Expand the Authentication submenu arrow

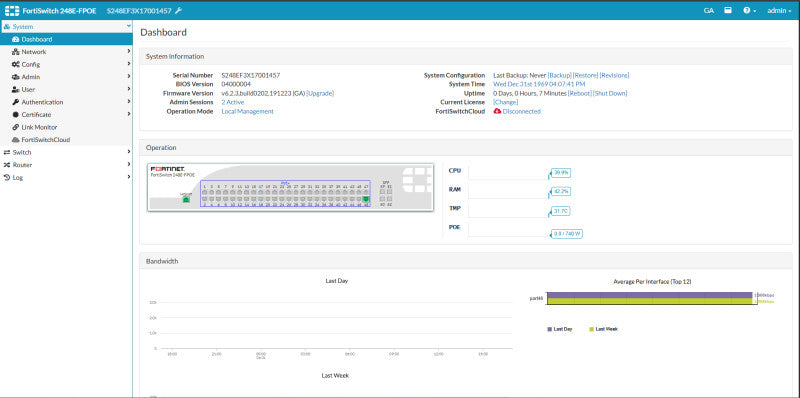129,102
